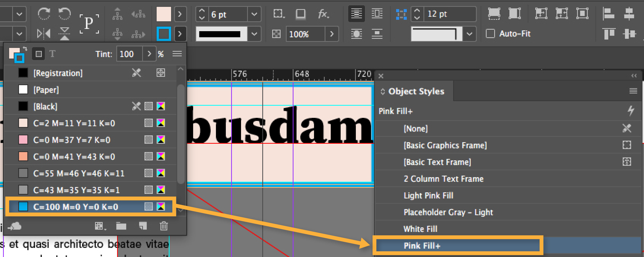Click the flip horizontal icon
Image resolution: width=644 pixels, height=257 pixels.
(x=44, y=33)
